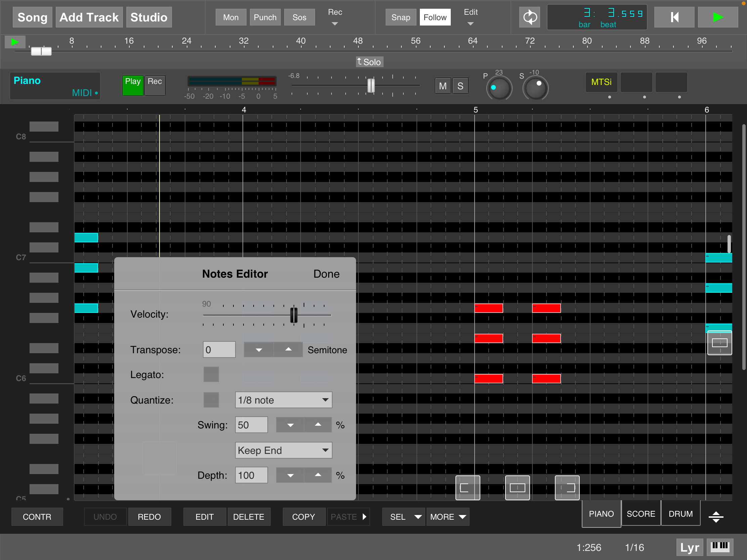Open the on-screen keyboard icon
This screenshot has height=560, width=747.
pyautogui.click(x=720, y=547)
